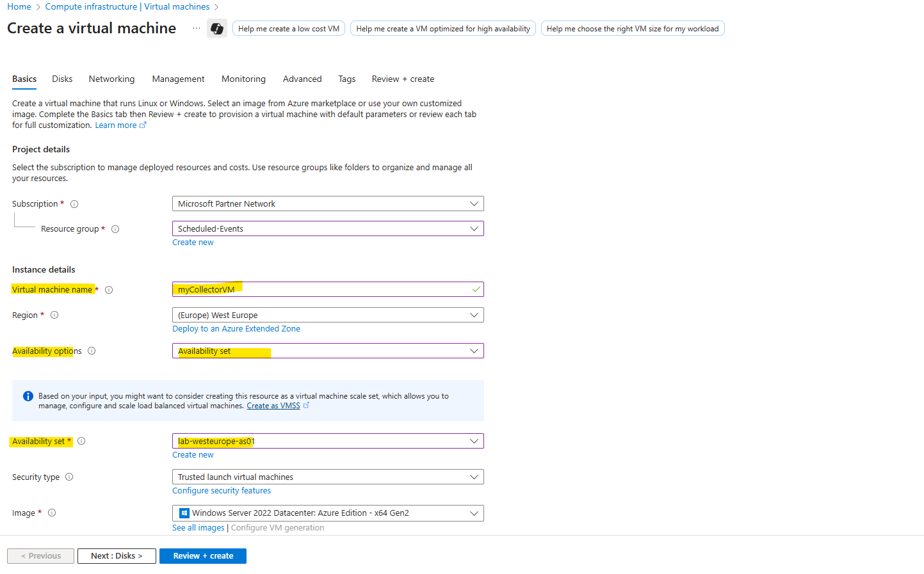Switch to the Advanced tab

pyautogui.click(x=302, y=79)
